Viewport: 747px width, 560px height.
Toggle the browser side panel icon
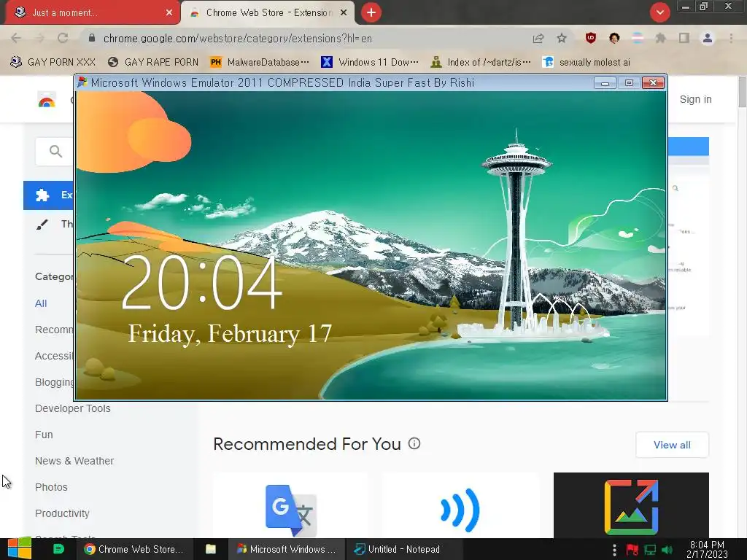[x=684, y=38]
